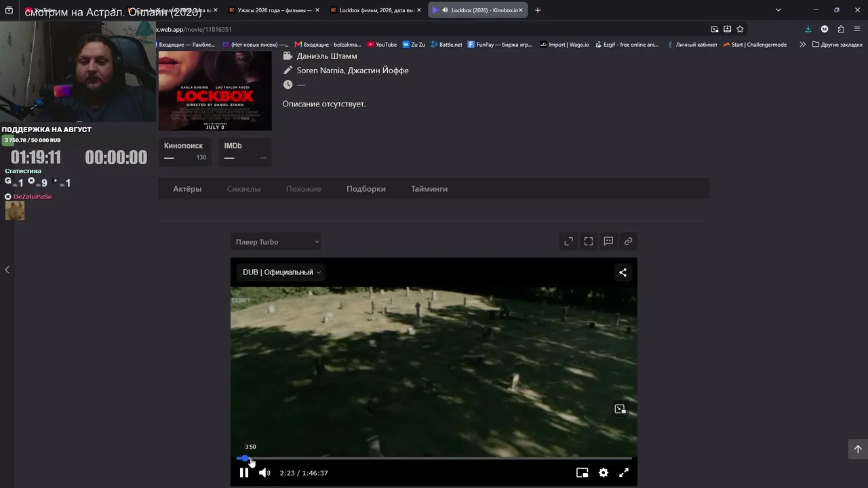Seek on the video progress bar
868x488 pixels.
434,459
